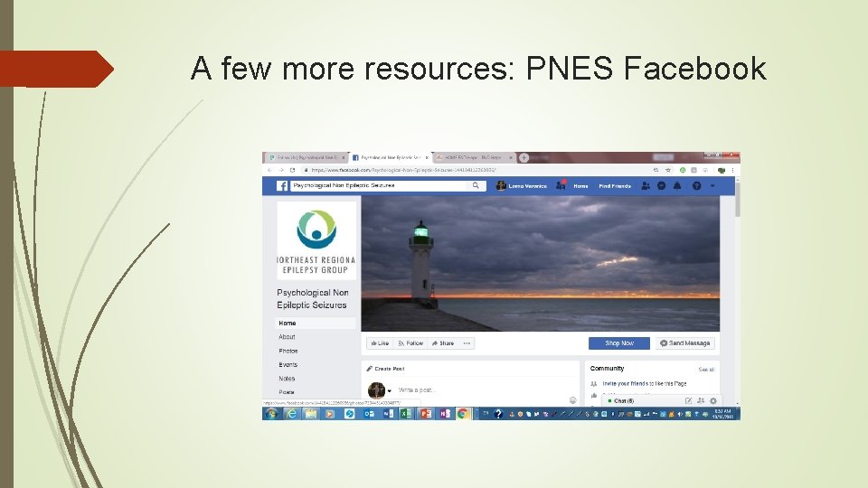The width and height of the screenshot is (868, 488).
Task: Go back with the browser back arrow
Action: (269, 171)
